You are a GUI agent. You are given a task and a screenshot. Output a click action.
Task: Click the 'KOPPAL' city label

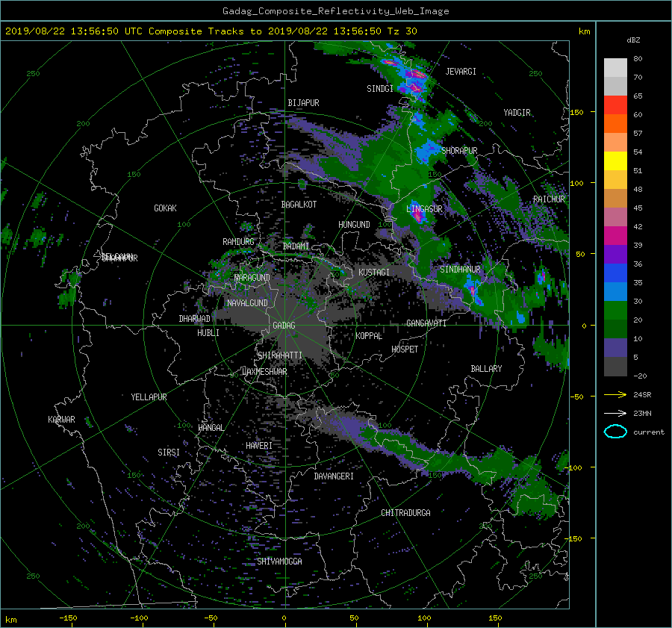369,336
